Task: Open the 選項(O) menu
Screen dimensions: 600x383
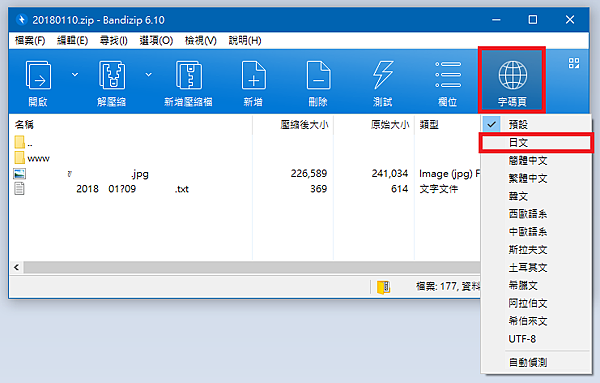Action: (x=156, y=41)
